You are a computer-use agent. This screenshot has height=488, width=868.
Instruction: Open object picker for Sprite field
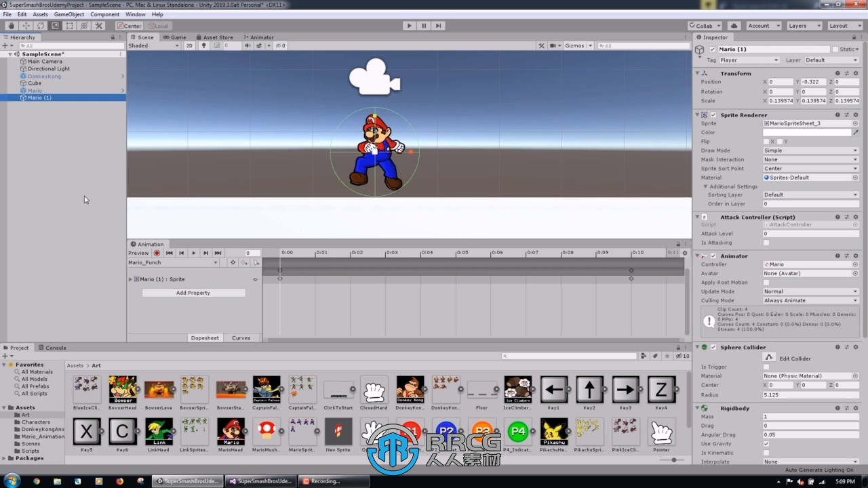(x=855, y=123)
